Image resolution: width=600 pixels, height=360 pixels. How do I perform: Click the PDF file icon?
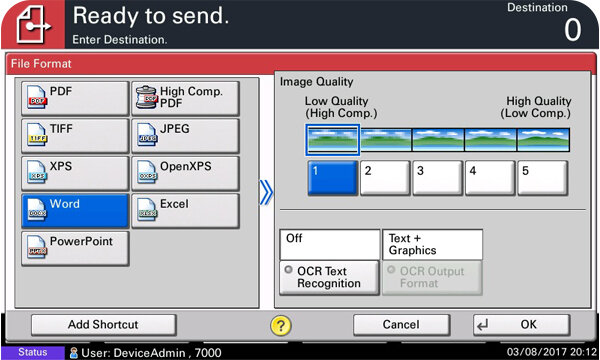coord(37,97)
